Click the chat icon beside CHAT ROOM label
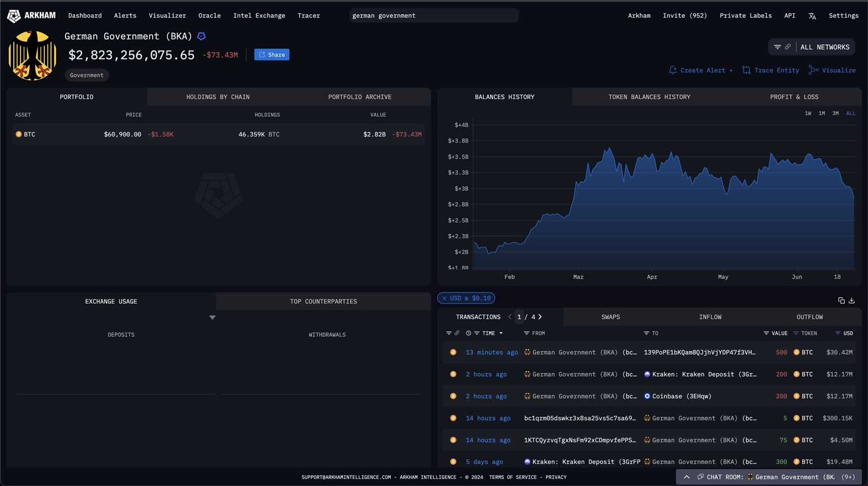Viewport: 868px width, 486px height. pos(700,477)
